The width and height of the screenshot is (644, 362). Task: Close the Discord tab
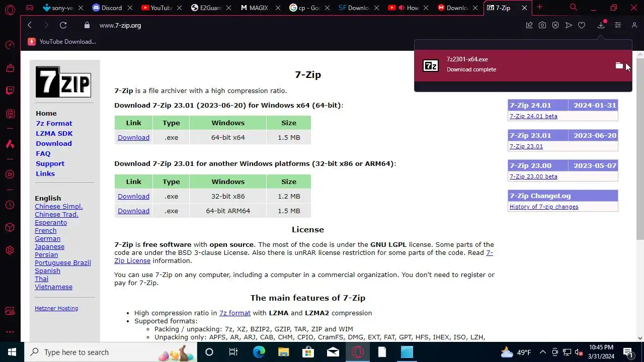[129, 8]
